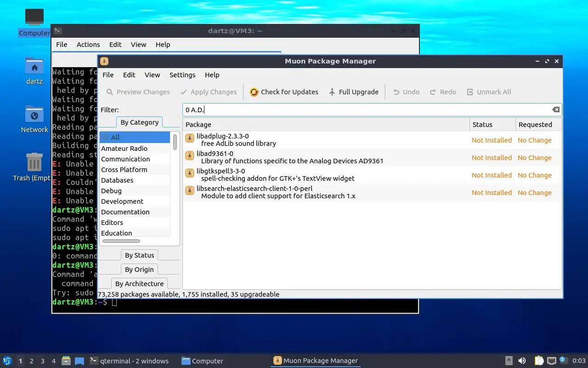Screen dimensions: 588x368
Task: Click Preview Changes in the Muon toolbar
Action: (x=138, y=92)
